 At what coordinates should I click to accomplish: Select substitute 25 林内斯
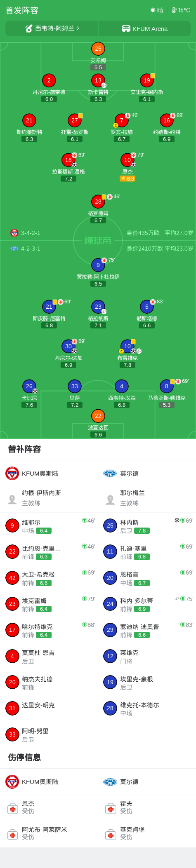point(147,526)
